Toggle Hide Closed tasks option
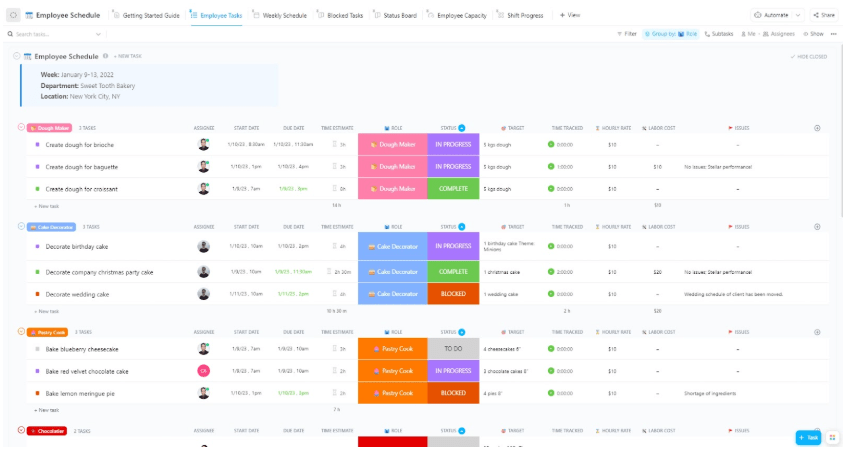This screenshot has height=449, width=845. coord(808,57)
